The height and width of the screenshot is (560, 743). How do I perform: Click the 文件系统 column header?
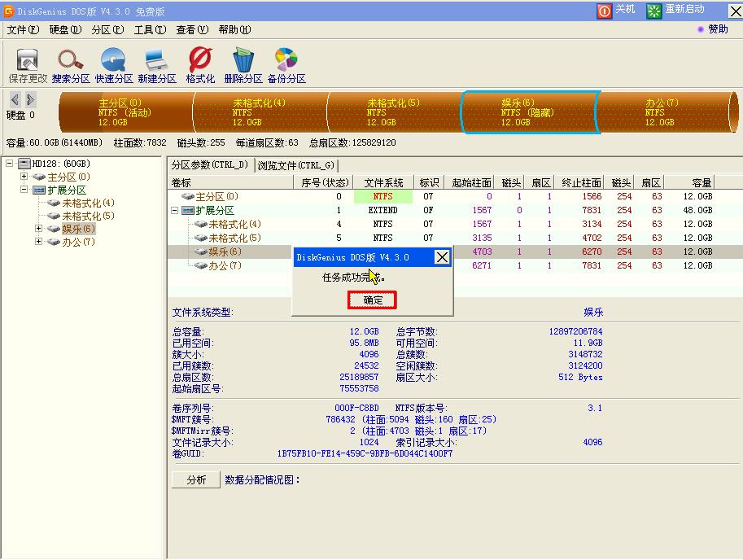[383, 182]
